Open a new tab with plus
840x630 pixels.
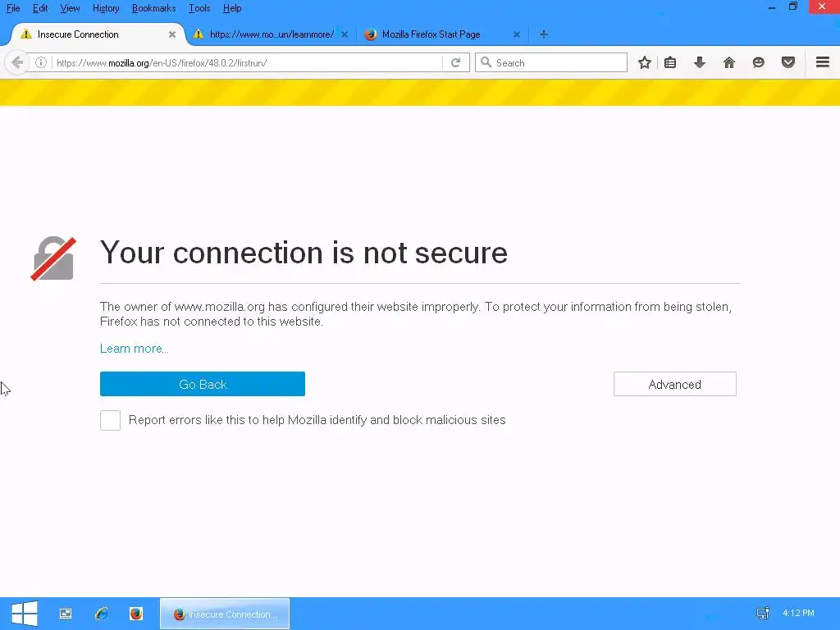[544, 34]
